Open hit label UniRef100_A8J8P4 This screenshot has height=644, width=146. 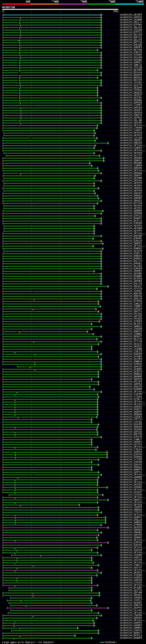click(131, 15)
